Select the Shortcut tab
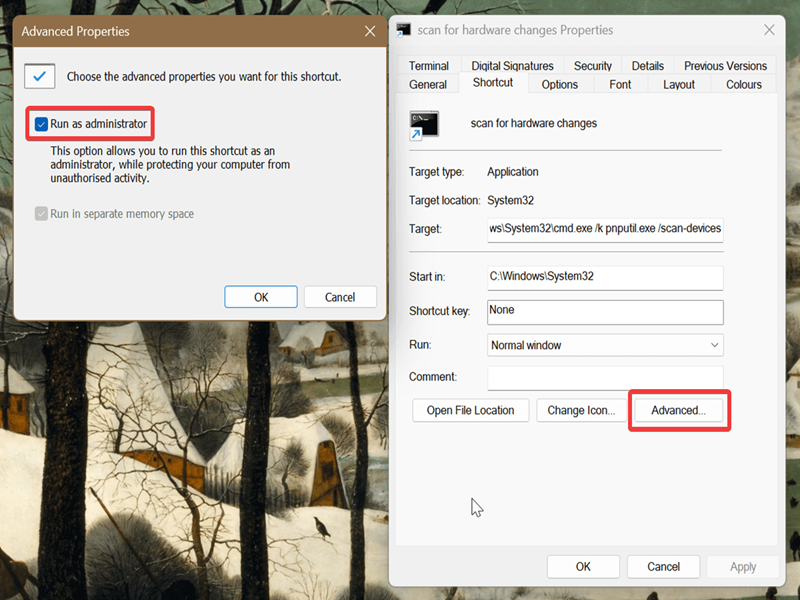Viewport: 800px width, 600px height. (493, 83)
